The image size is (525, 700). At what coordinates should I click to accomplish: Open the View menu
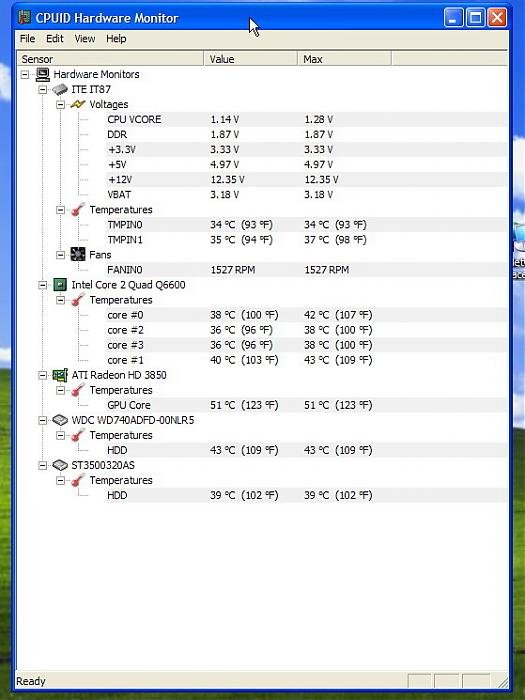coord(84,39)
